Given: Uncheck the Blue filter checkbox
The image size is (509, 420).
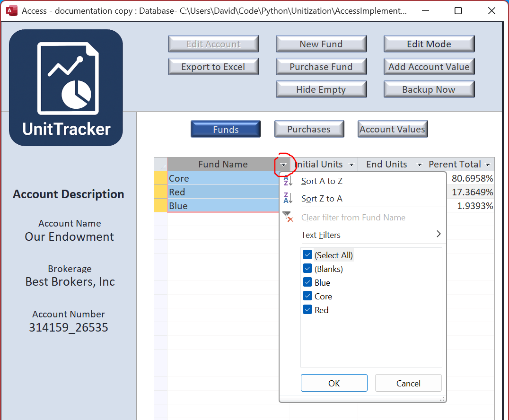Looking at the screenshot, I should click(x=307, y=282).
